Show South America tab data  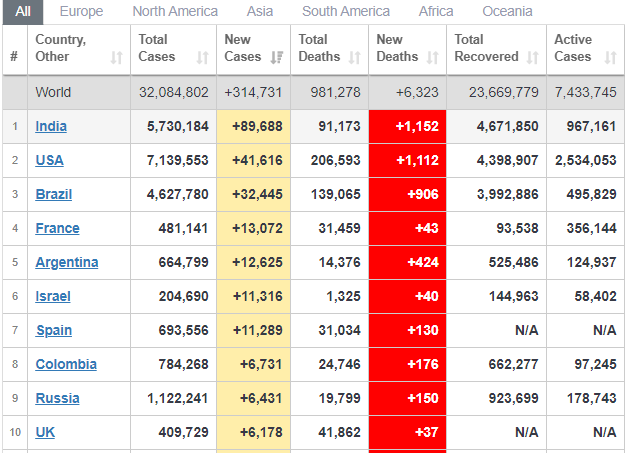tap(346, 11)
